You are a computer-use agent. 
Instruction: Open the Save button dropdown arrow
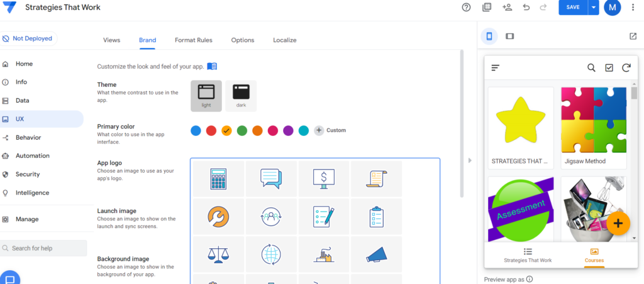coord(593,8)
